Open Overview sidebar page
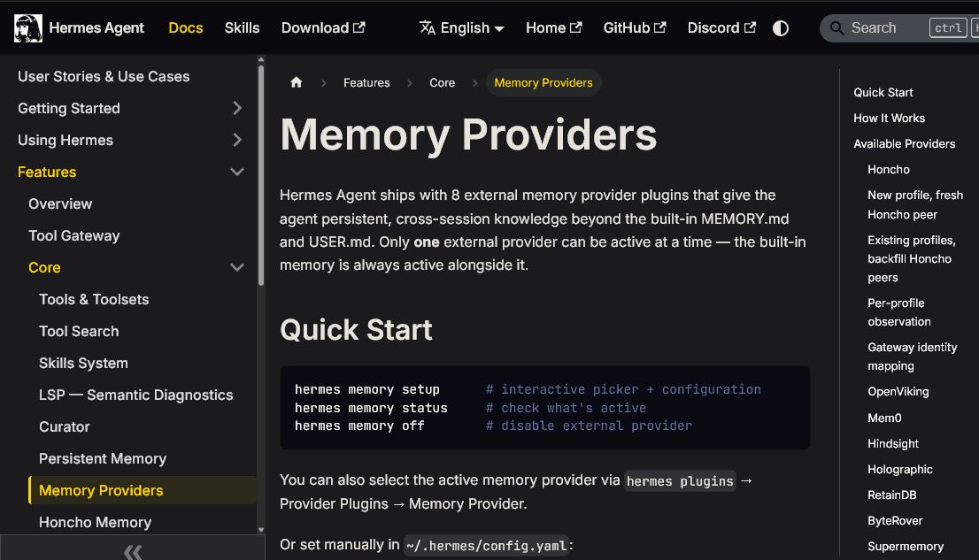 pyautogui.click(x=60, y=203)
